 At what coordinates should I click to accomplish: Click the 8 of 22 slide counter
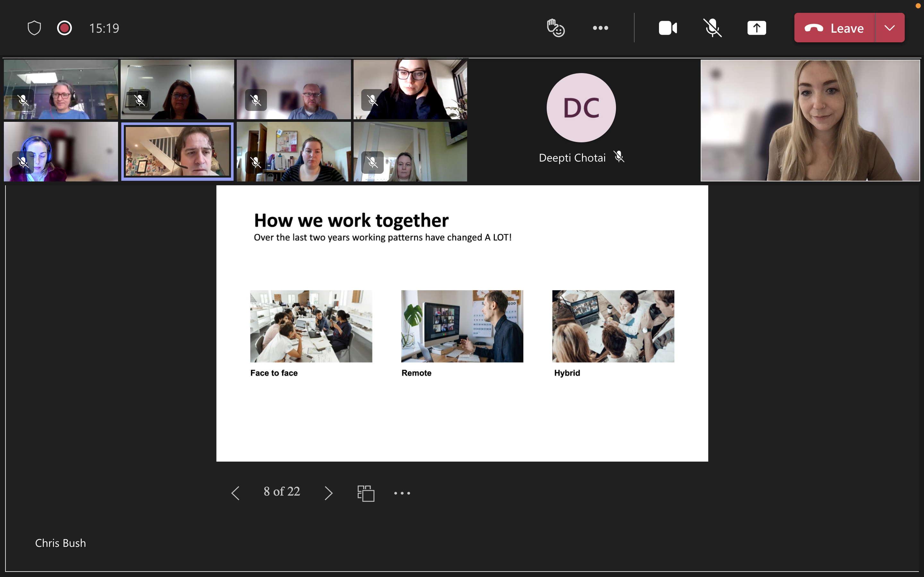click(x=282, y=491)
